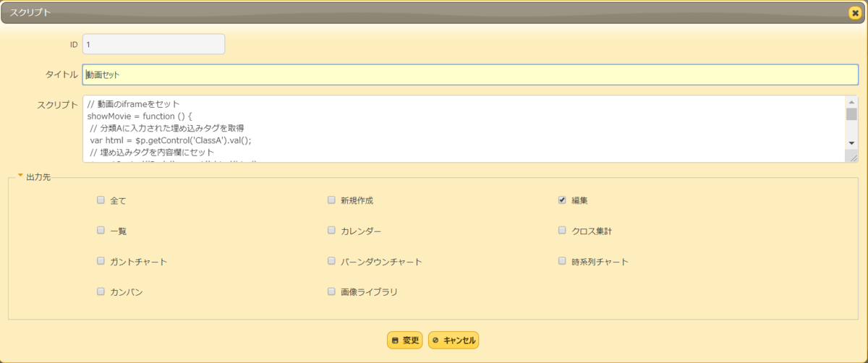Click the 編集 checkbox label text
Image resolution: width=868 pixels, height=363 pixels.
[x=580, y=200]
